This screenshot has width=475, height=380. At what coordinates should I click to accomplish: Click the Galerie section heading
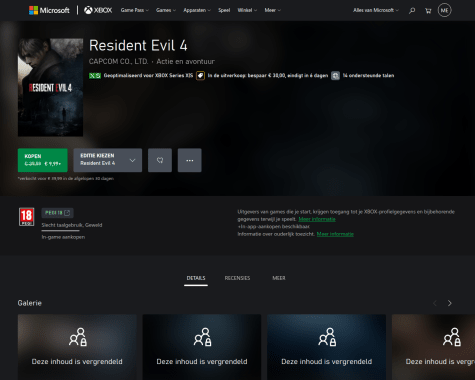tap(30, 303)
